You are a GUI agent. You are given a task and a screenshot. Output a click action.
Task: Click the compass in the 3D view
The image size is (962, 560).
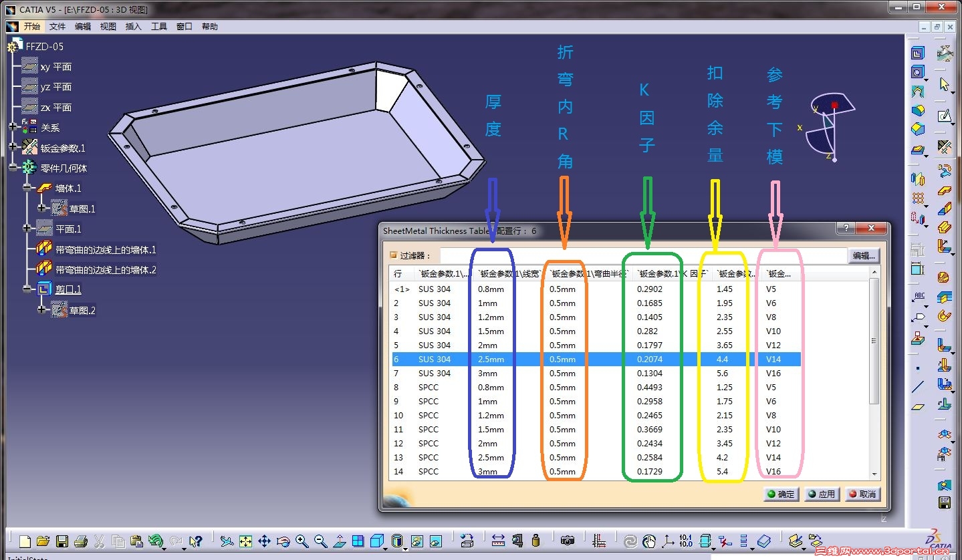click(x=828, y=127)
